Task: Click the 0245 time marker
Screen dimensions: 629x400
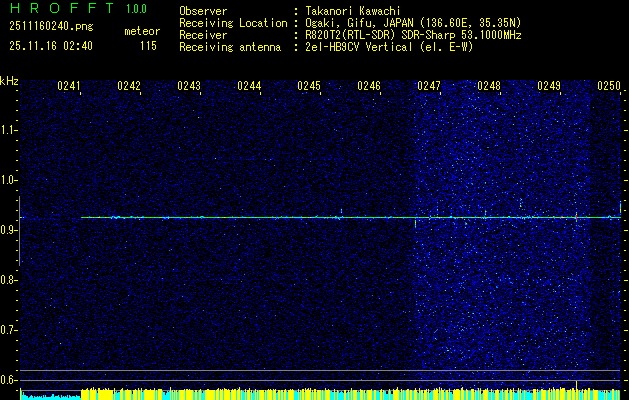Action: pos(309,86)
